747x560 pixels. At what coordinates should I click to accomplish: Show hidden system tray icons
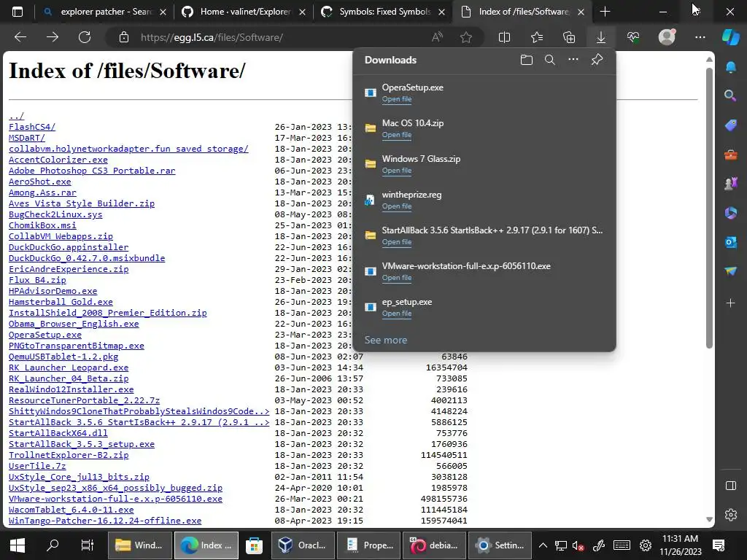click(543, 545)
